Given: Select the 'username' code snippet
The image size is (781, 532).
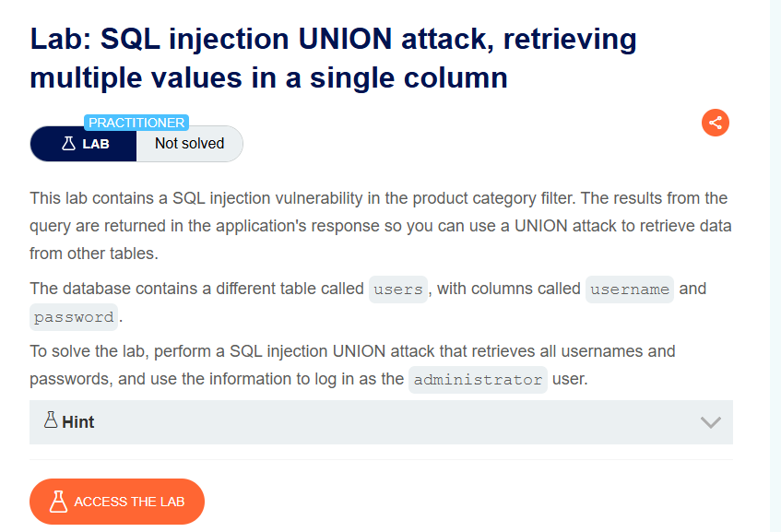Looking at the screenshot, I should click(x=630, y=290).
